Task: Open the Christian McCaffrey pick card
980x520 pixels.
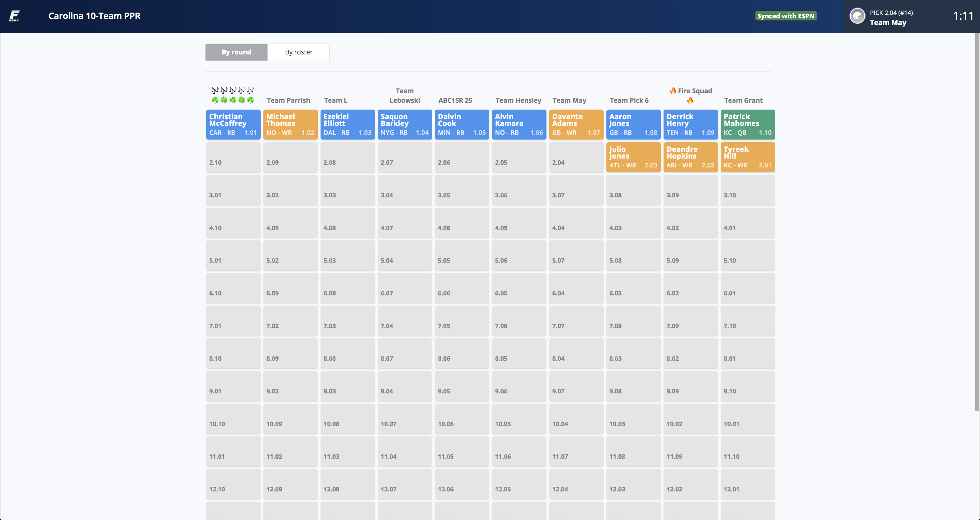Action: tap(233, 125)
